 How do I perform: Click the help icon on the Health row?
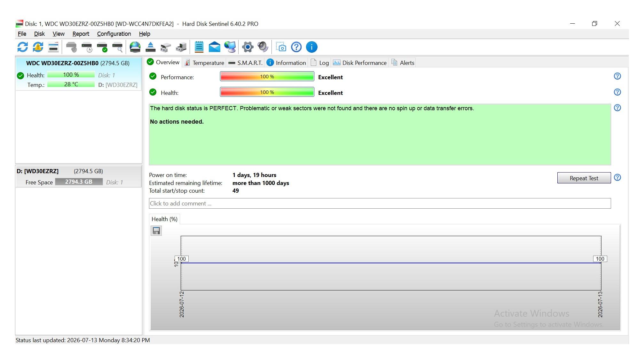tap(617, 92)
